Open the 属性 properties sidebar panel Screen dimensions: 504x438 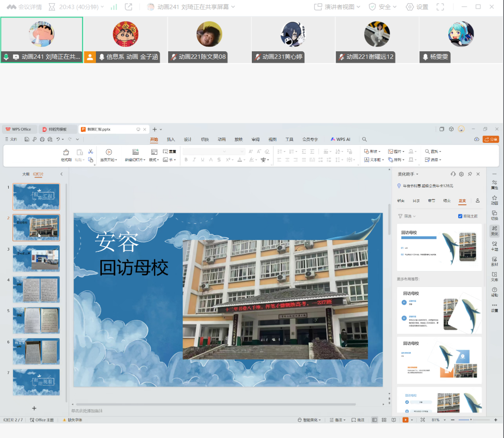click(x=494, y=185)
